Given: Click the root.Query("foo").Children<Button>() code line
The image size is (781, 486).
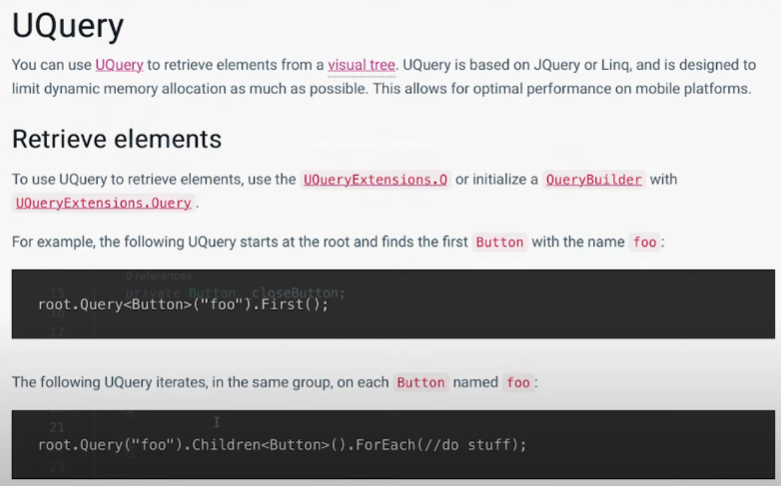Looking at the screenshot, I should (x=282, y=444).
